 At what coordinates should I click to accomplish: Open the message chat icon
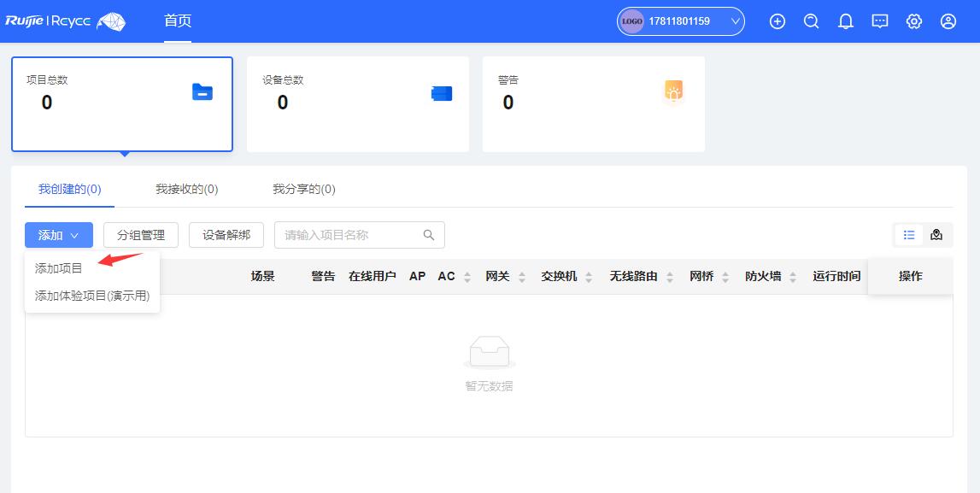point(880,21)
